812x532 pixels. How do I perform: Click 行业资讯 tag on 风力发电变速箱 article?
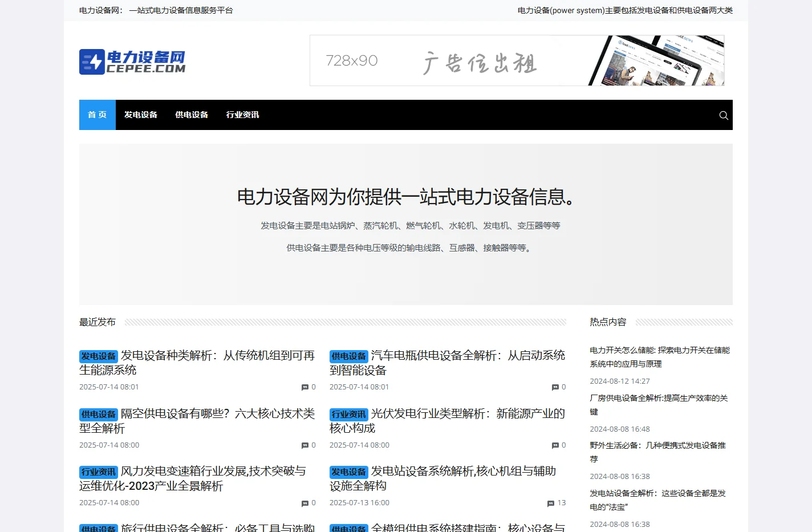point(99,472)
